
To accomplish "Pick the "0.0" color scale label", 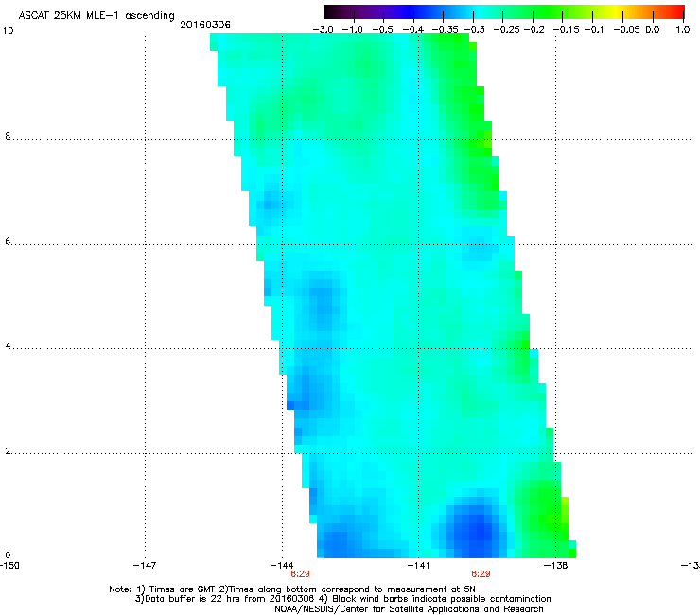I will [653, 30].
